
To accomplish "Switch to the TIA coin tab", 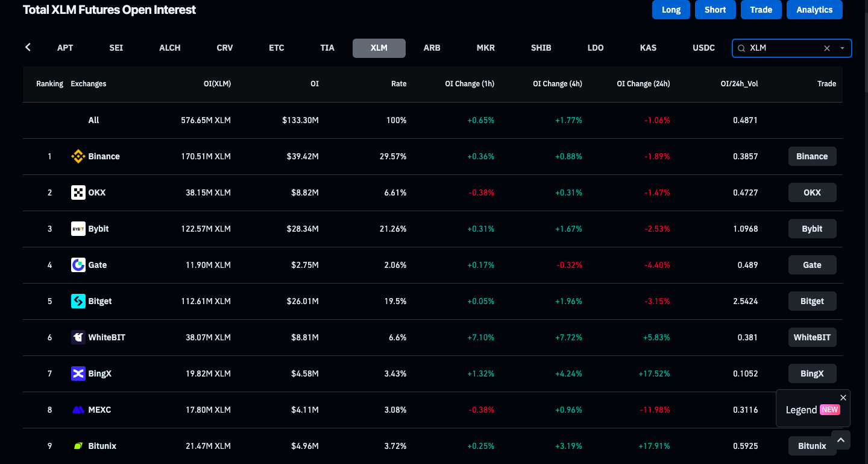I will 327,48.
